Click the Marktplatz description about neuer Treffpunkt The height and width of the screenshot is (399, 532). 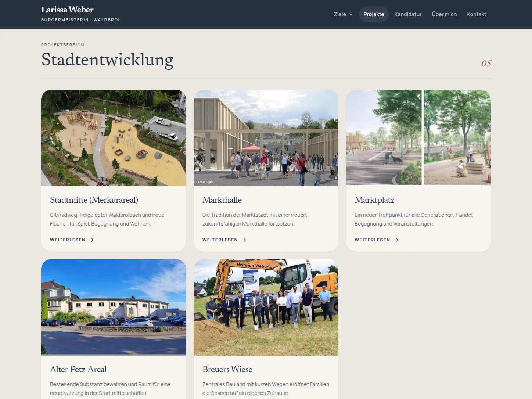[x=414, y=219]
